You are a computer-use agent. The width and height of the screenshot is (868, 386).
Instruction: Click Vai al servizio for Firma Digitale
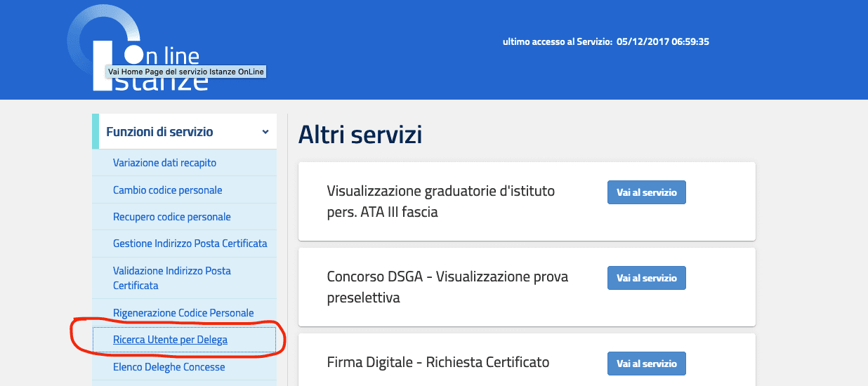(646, 364)
